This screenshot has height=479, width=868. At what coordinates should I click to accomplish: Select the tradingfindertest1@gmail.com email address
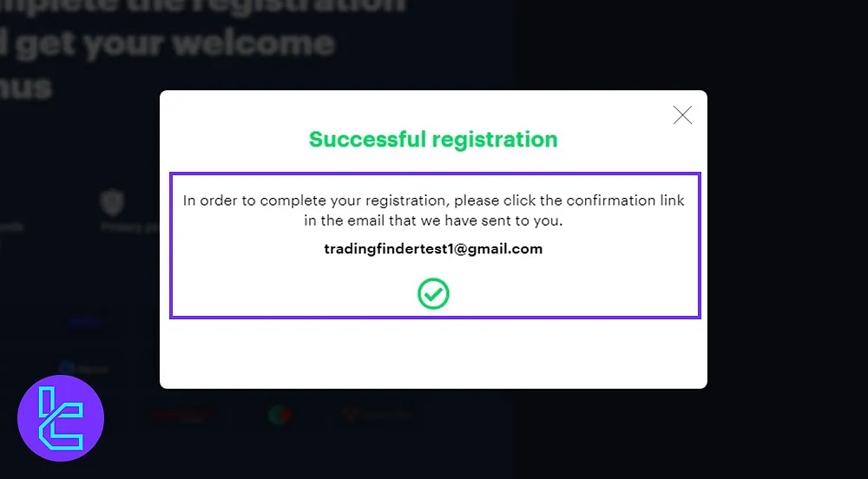[x=433, y=249]
